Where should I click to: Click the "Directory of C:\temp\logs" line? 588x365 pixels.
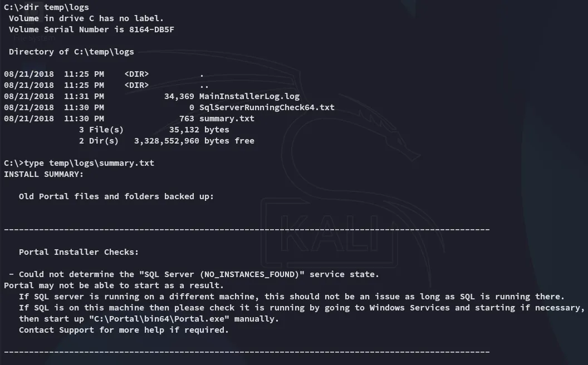click(x=71, y=52)
